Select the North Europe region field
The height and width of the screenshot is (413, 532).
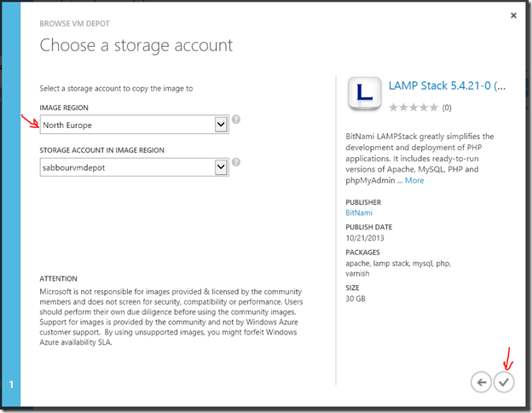pyautogui.click(x=135, y=125)
